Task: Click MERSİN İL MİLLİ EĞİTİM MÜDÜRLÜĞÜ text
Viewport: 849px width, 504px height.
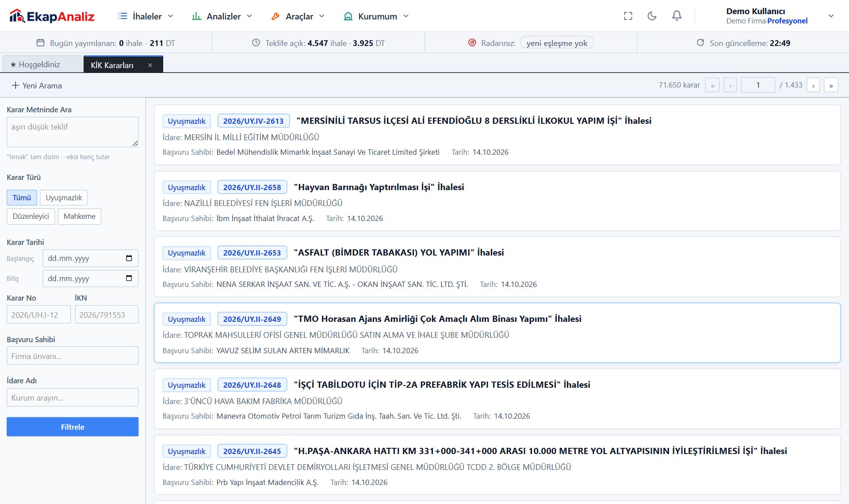Action: point(252,137)
